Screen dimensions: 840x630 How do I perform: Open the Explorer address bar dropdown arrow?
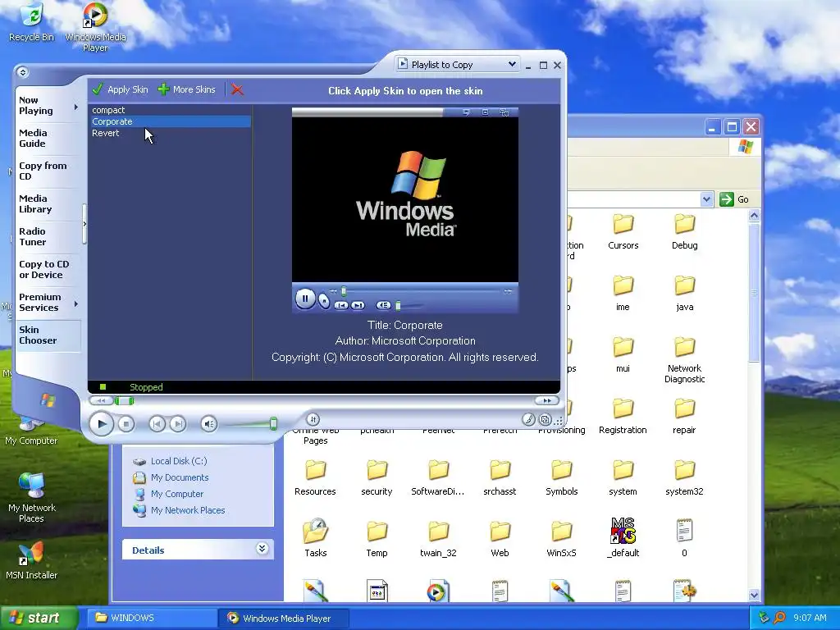(706, 199)
